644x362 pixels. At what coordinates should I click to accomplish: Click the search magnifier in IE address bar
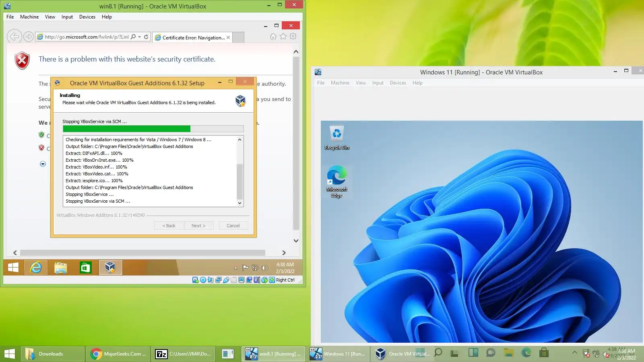tap(133, 37)
